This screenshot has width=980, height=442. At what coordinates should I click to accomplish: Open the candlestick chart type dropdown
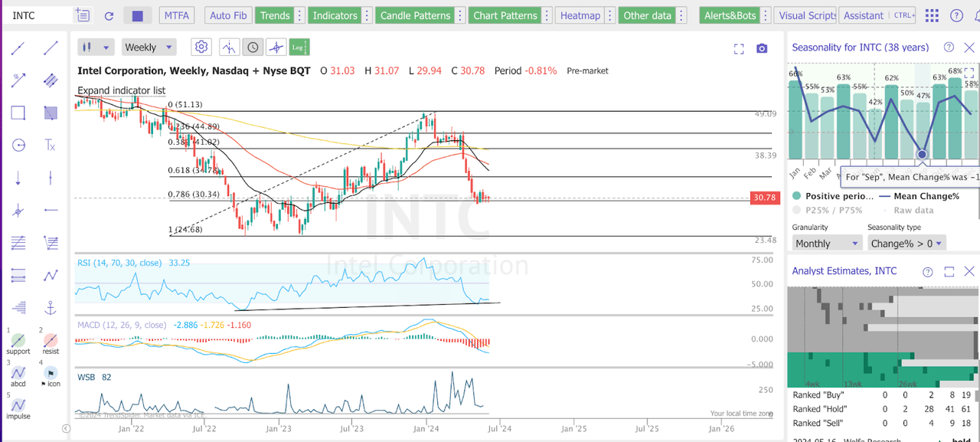[96, 47]
